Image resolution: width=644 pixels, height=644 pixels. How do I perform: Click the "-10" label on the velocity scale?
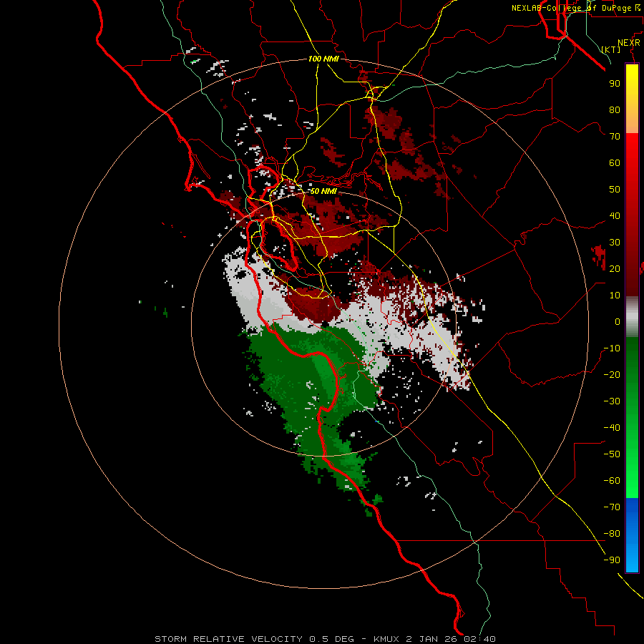pos(612,348)
